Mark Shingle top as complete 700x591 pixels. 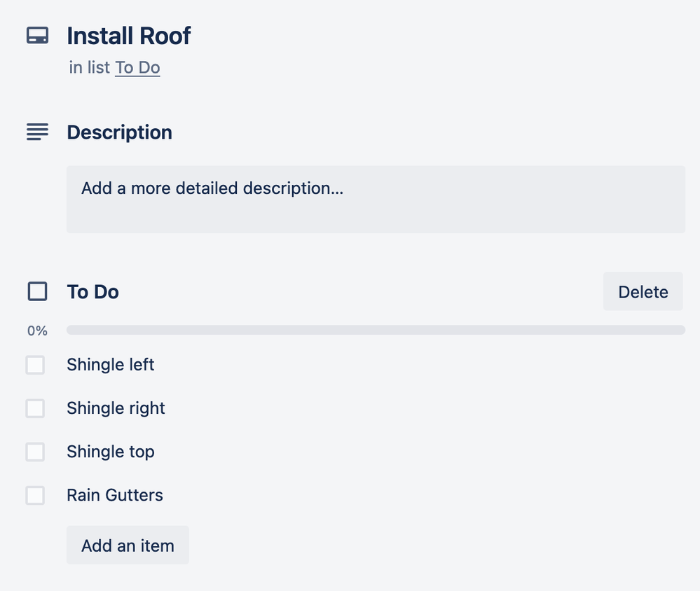click(x=35, y=452)
